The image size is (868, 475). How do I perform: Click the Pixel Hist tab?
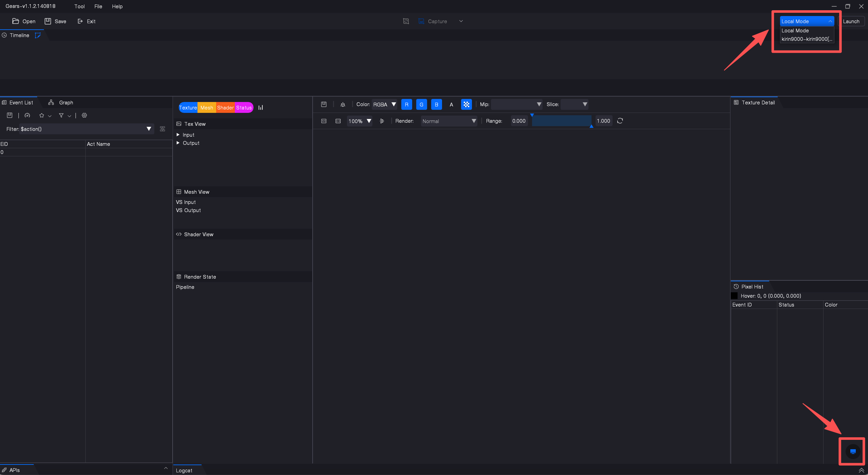[x=748, y=286]
